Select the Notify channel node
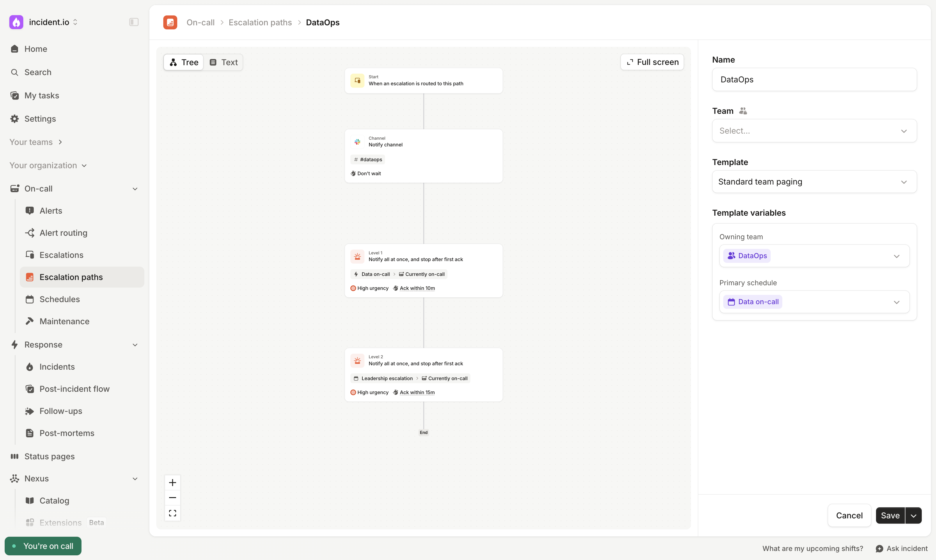The height and width of the screenshot is (560, 936). (x=423, y=156)
